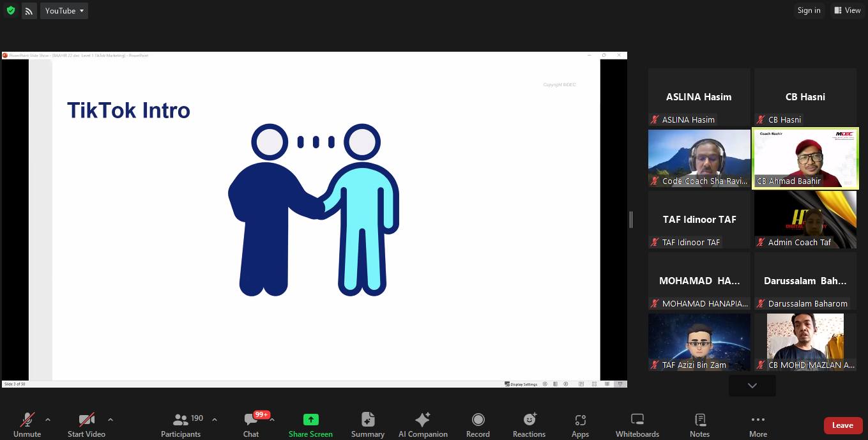Select ASLINA Hasim participant tile
Image resolution: width=868 pixels, height=440 pixels.
coord(699,97)
